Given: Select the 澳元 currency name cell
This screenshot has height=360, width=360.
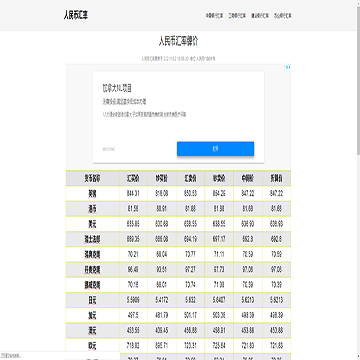Looking at the screenshot, I should (x=92, y=331).
